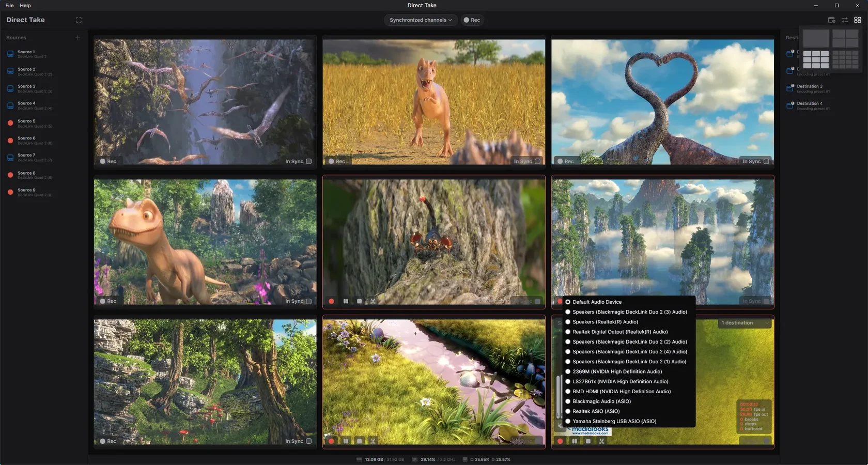Open the settings sliders icon in the header
This screenshot has width=868, height=465.
coord(845,20)
